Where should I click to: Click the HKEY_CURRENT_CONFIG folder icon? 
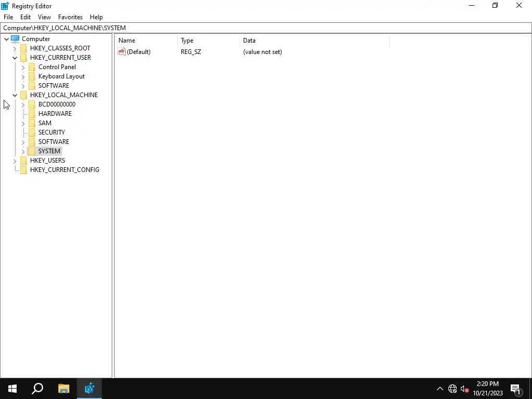(x=23, y=170)
